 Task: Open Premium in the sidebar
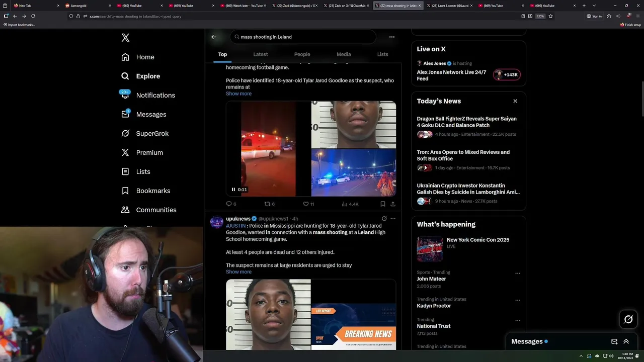coord(142,153)
